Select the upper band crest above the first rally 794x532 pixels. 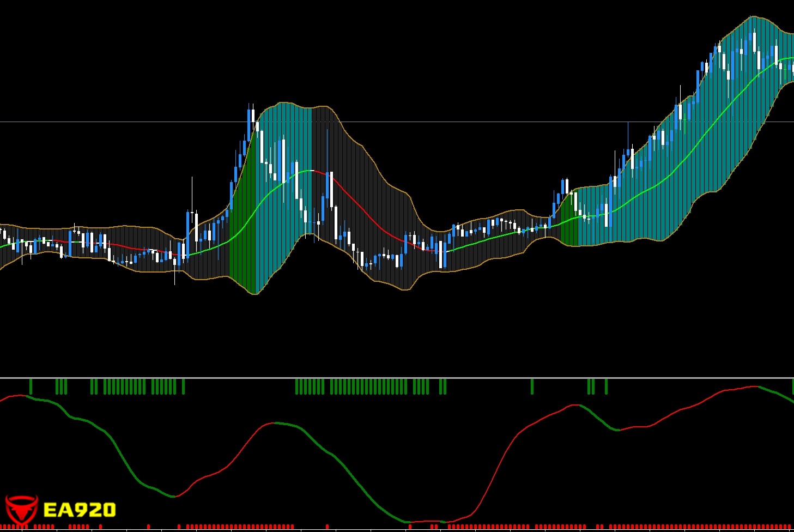click(283, 103)
